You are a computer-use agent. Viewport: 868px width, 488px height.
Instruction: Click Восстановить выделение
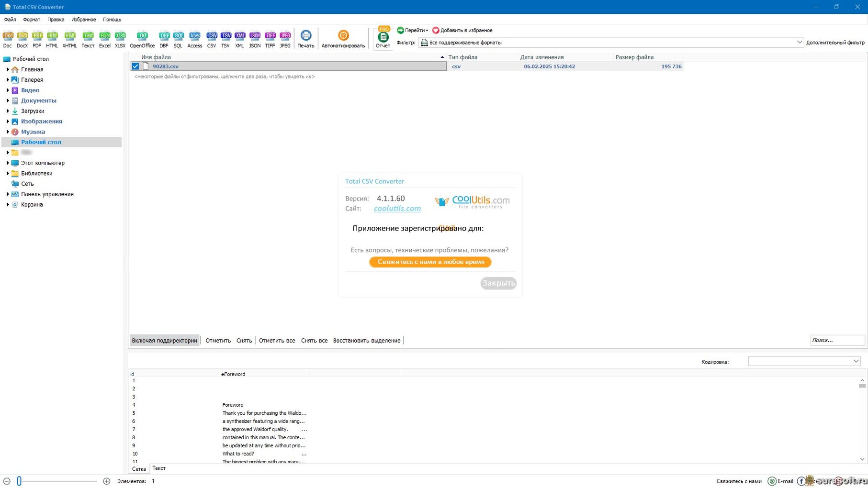tap(367, 341)
